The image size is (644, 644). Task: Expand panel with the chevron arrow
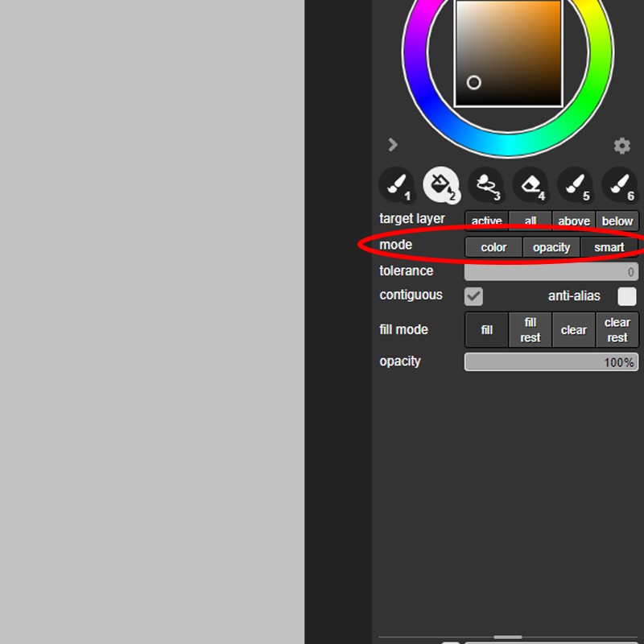point(393,145)
